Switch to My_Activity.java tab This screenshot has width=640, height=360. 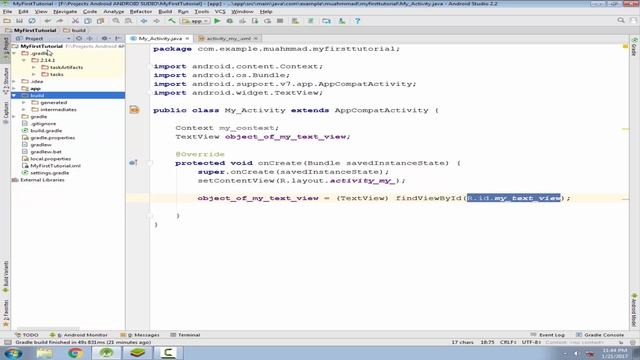click(160, 38)
